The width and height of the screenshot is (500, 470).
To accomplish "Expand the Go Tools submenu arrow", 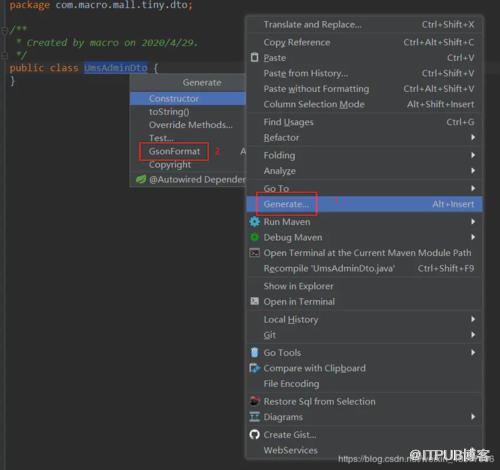I will click(x=473, y=352).
